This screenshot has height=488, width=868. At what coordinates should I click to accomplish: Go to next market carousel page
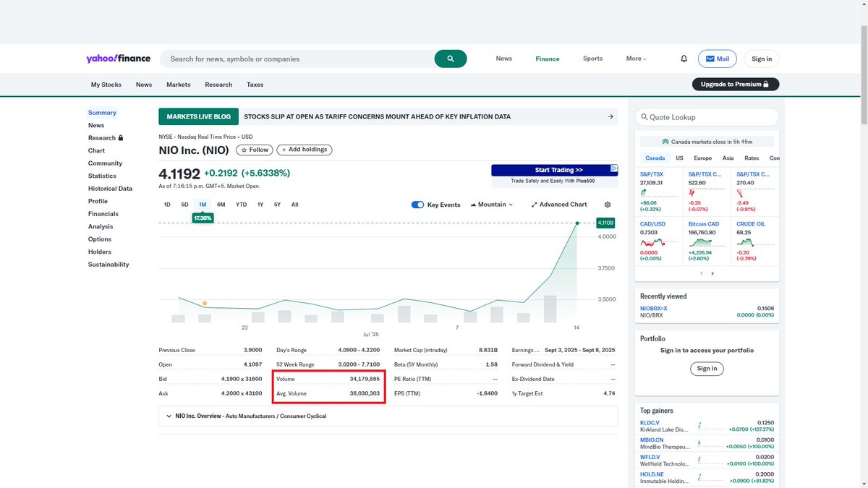pos(712,273)
